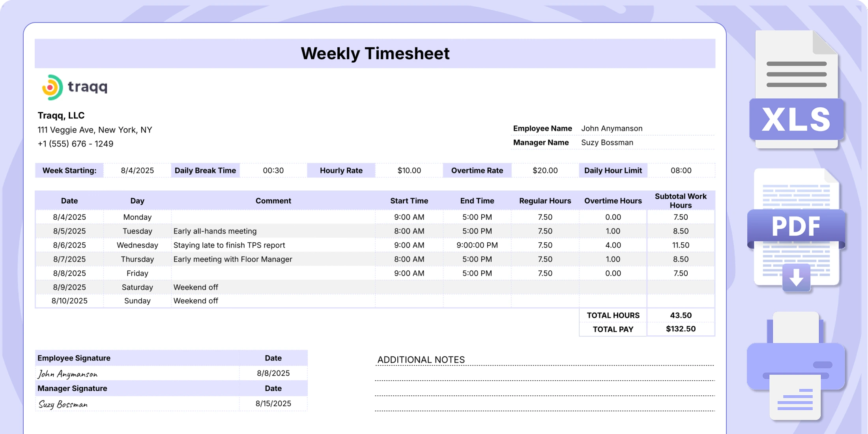Viewport: 868px width, 434px height.
Task: Click the company name Traqq, LLC
Action: tap(61, 116)
